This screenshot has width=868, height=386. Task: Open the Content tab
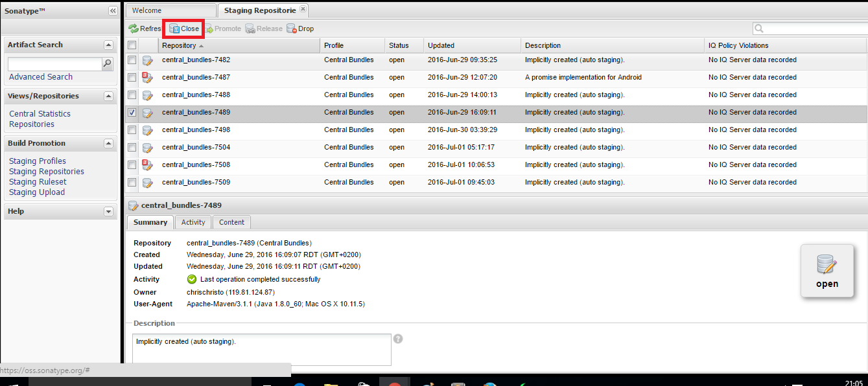tap(231, 222)
